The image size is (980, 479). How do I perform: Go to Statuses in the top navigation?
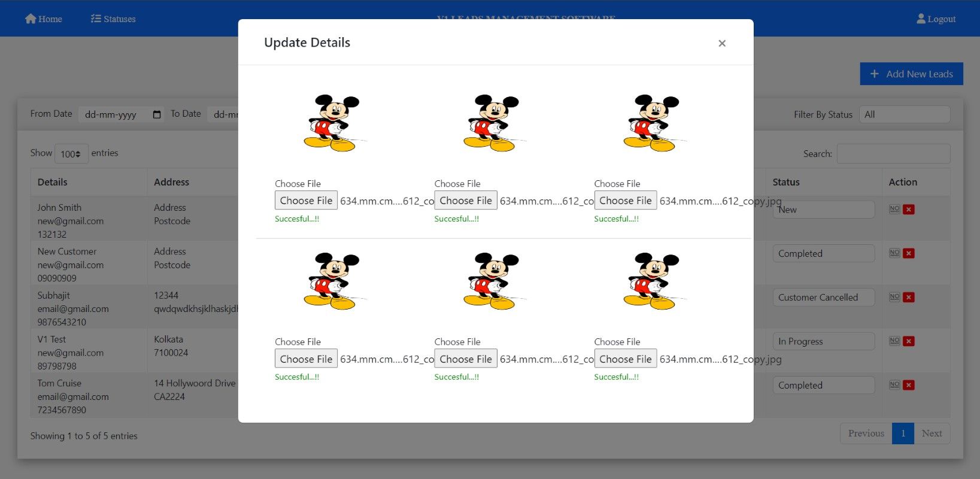(x=113, y=19)
